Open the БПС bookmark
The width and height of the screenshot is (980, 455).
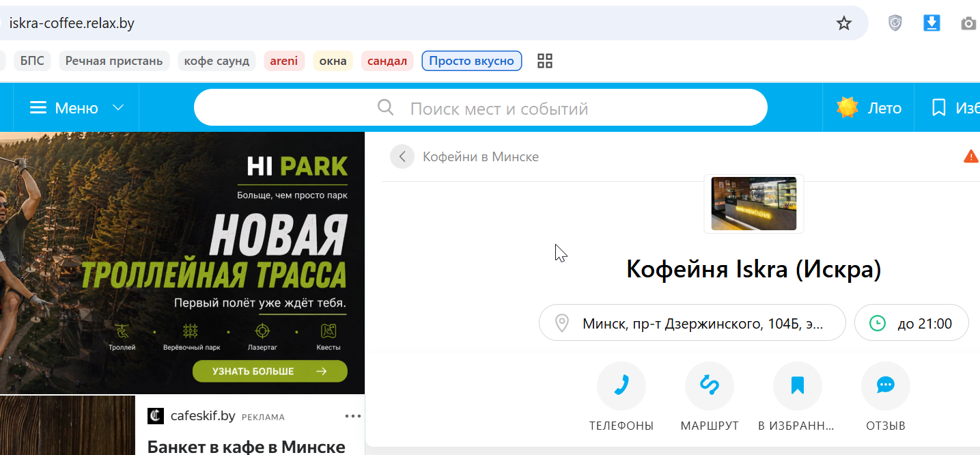point(32,61)
